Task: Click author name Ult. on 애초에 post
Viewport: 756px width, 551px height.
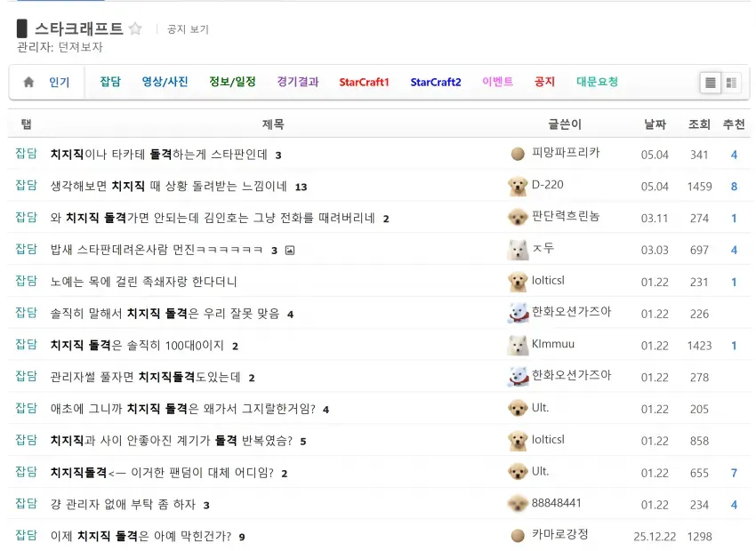Action: pyautogui.click(x=540, y=407)
